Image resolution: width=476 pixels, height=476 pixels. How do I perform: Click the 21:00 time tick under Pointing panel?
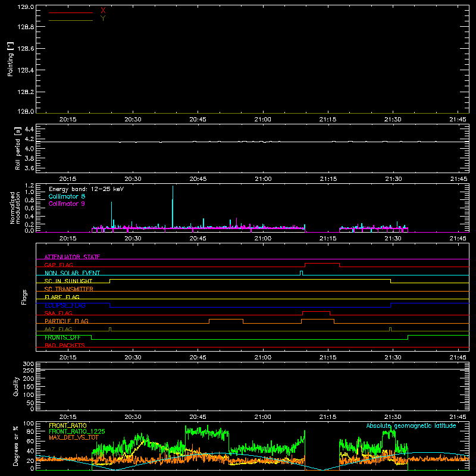(263, 120)
